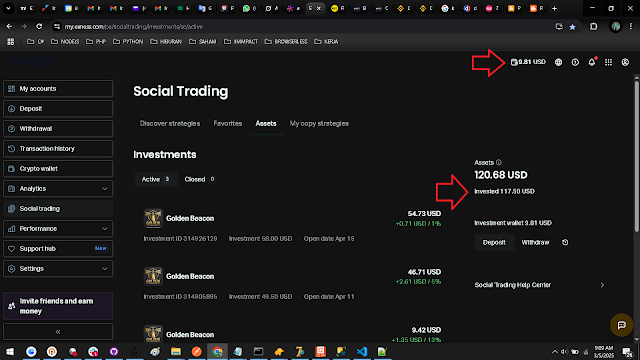Viewport: 640px width, 360px height.
Task: Open Transaction history
Action: (x=58, y=149)
